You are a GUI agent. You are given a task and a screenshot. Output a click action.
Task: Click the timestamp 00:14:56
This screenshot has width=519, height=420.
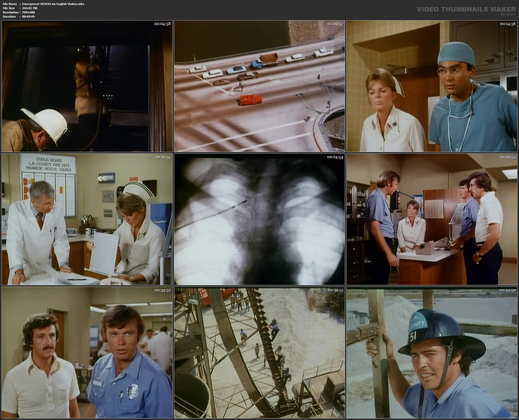click(507, 24)
